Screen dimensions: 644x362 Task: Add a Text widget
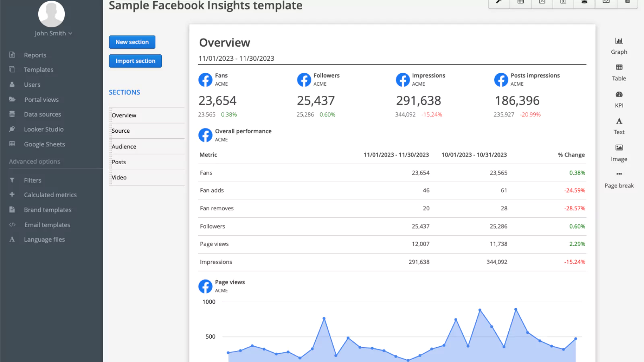tap(619, 126)
